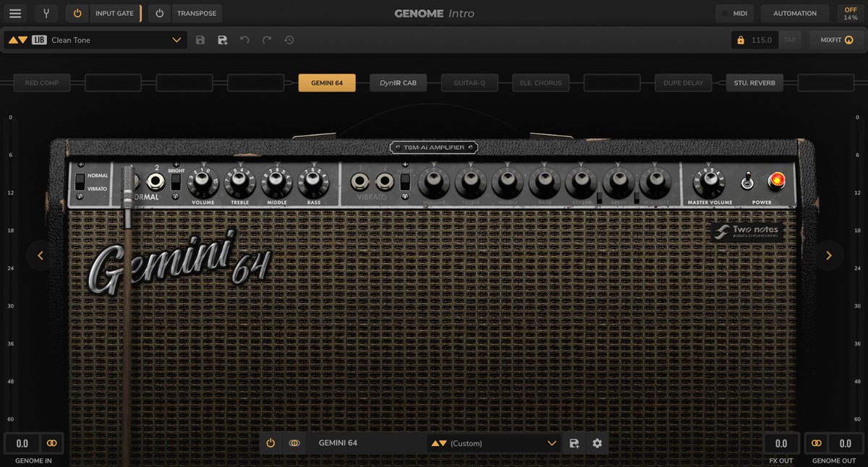Click the redo arrow icon
Image resolution: width=868 pixels, height=467 pixels.
point(267,40)
